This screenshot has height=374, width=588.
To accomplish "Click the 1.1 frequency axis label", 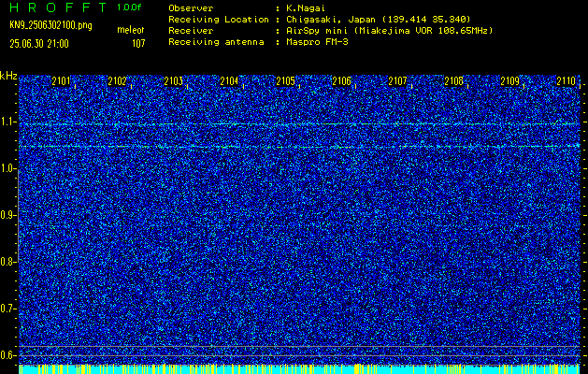I will click(x=7, y=122).
